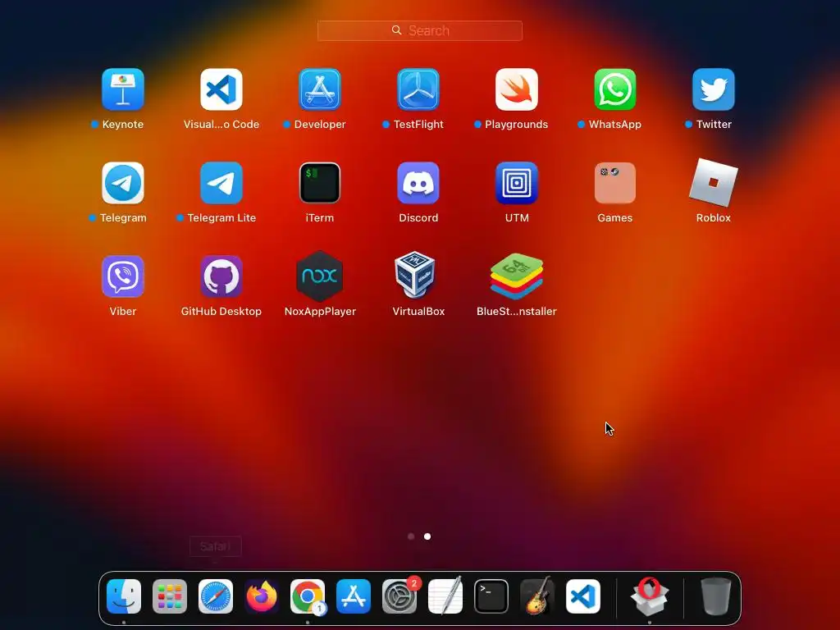The image size is (840, 630).
Task: Open NoxAppPlayer
Action: pos(320,276)
